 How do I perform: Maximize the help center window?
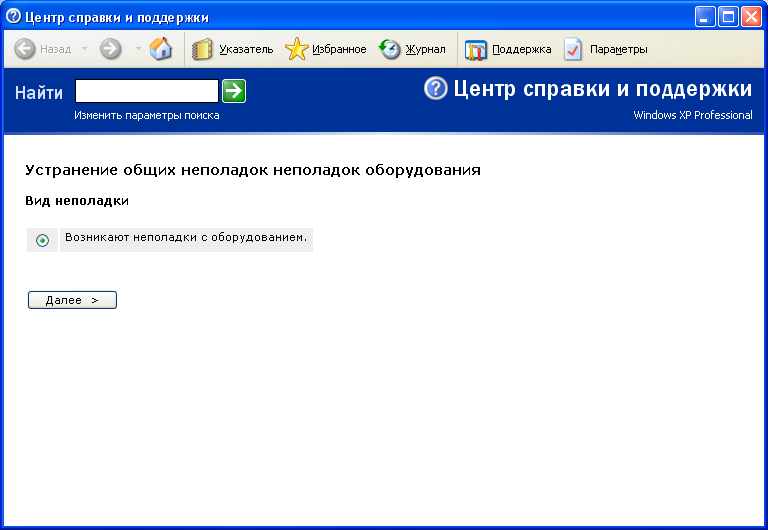coord(728,17)
